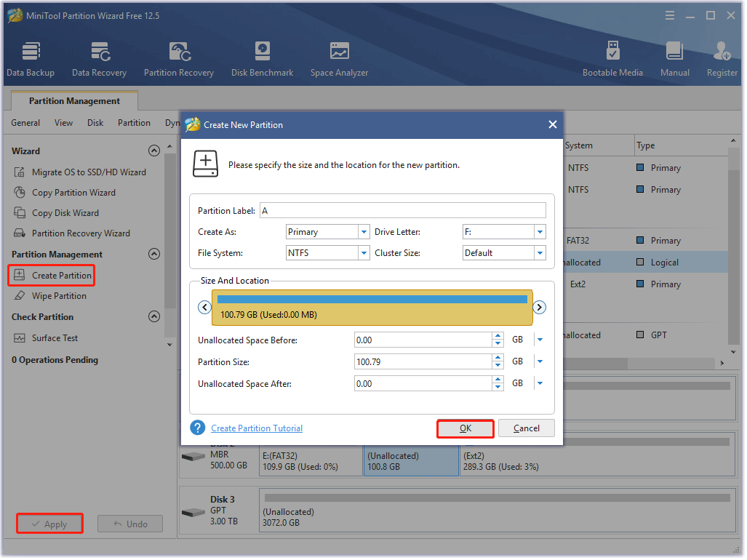Image resolution: width=747 pixels, height=560 pixels.
Task: Click the Create Partition sidebar icon
Action: tap(20, 276)
